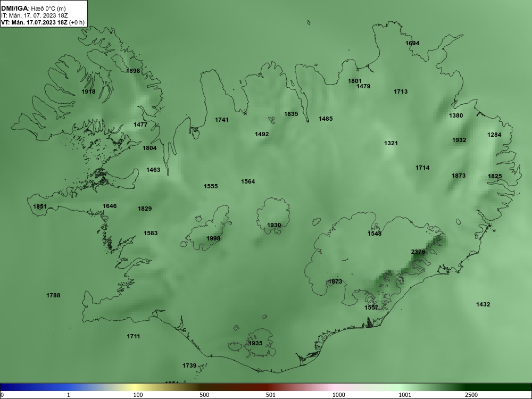Image resolution: width=532 pixels, height=399 pixels.
Task: Pick the yellow colour scale segment
Action: click(x=136, y=387)
